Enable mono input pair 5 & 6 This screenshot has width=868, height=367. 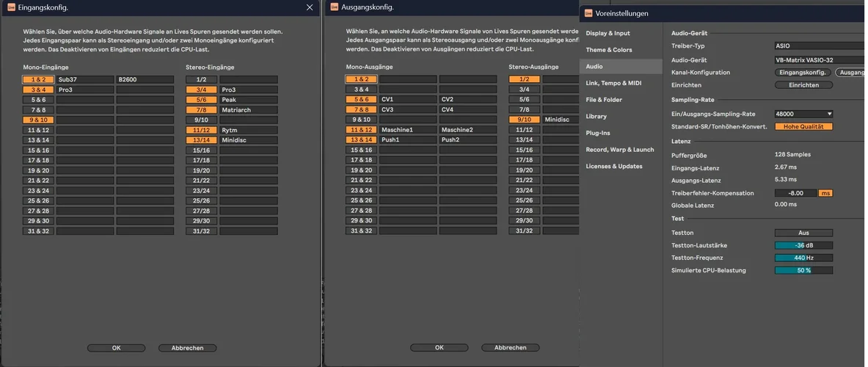tap(38, 100)
